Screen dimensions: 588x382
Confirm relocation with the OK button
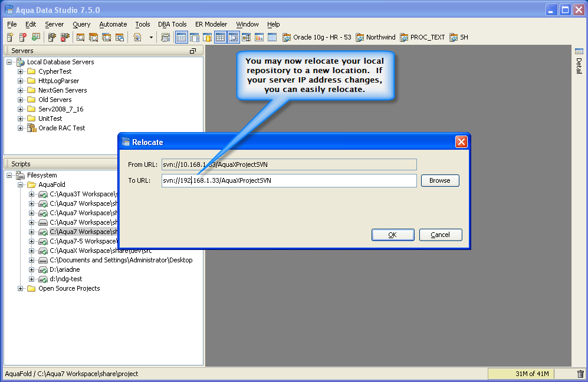pos(393,235)
